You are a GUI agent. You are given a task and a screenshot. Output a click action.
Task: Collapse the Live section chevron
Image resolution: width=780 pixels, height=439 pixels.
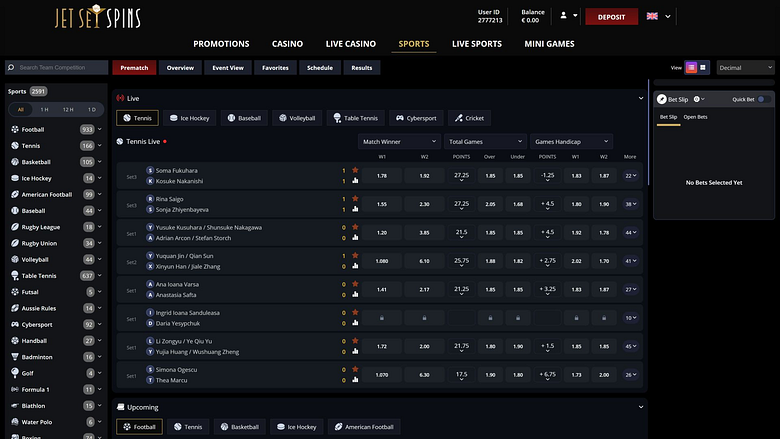tap(641, 98)
